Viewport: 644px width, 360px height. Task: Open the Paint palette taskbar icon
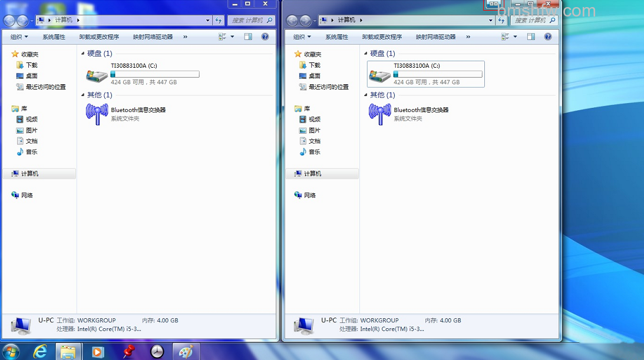186,352
